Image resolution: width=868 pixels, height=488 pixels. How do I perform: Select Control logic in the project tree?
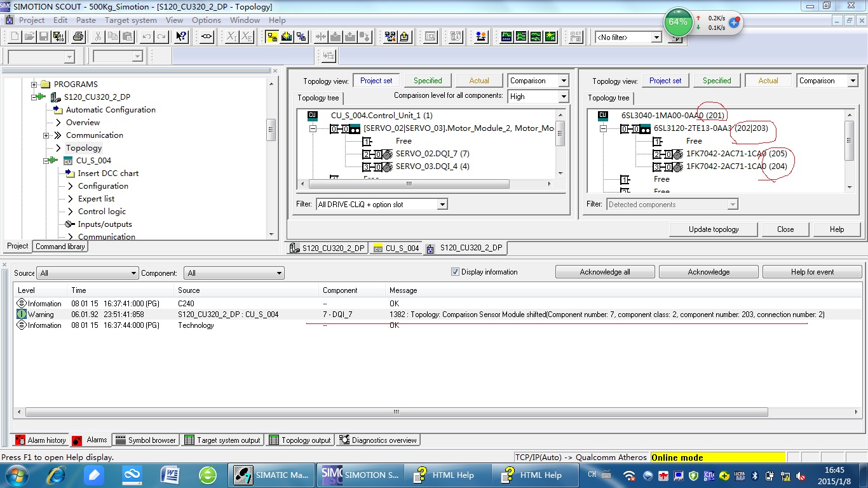click(x=102, y=212)
